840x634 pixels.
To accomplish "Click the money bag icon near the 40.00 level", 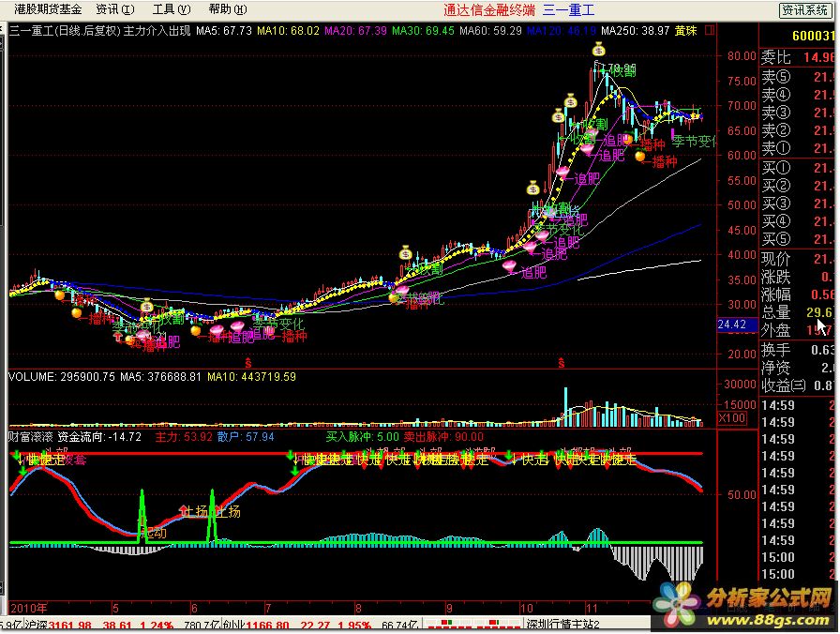I will pos(406,252).
